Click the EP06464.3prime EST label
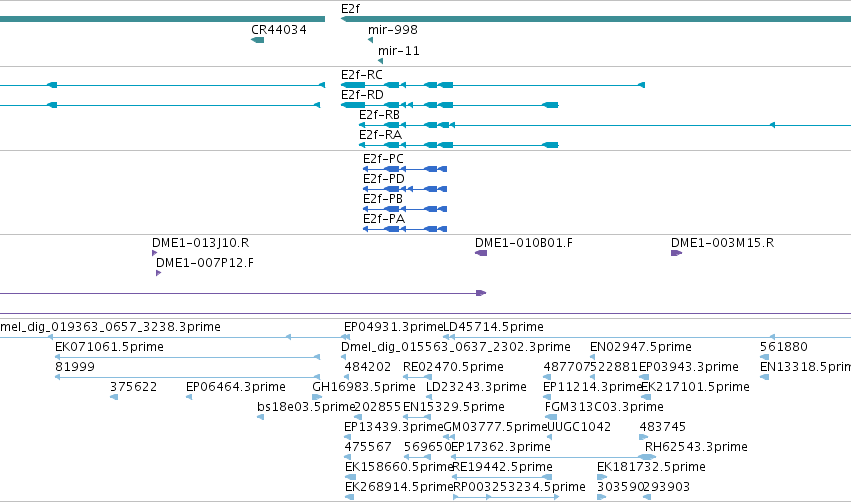The image size is (851, 502). tap(236, 387)
